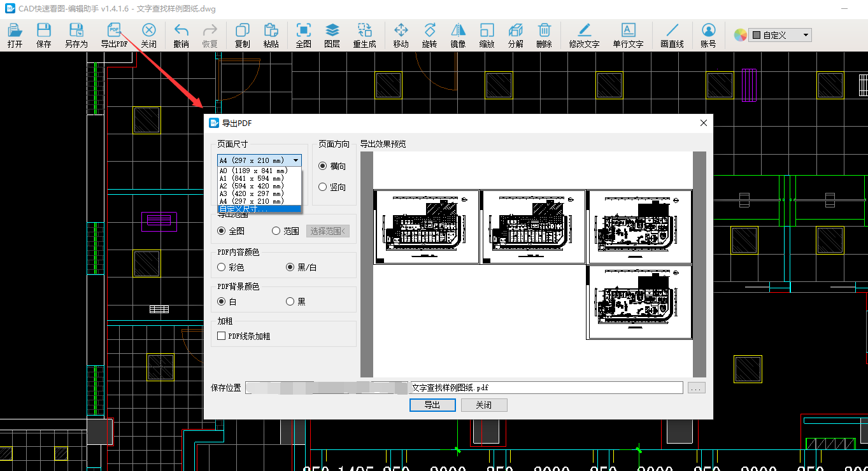Image resolution: width=868 pixels, height=471 pixels.
Task: Open the 自定义 color dropdown in toolbar
Action: click(780, 35)
